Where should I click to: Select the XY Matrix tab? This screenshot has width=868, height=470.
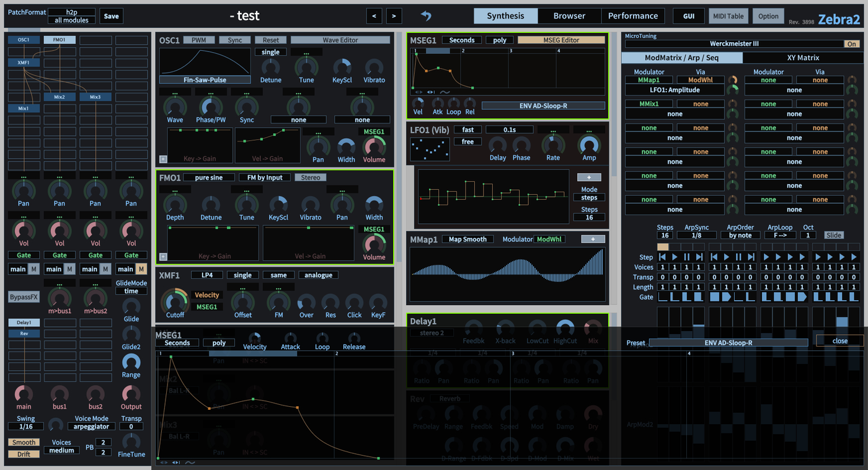803,58
